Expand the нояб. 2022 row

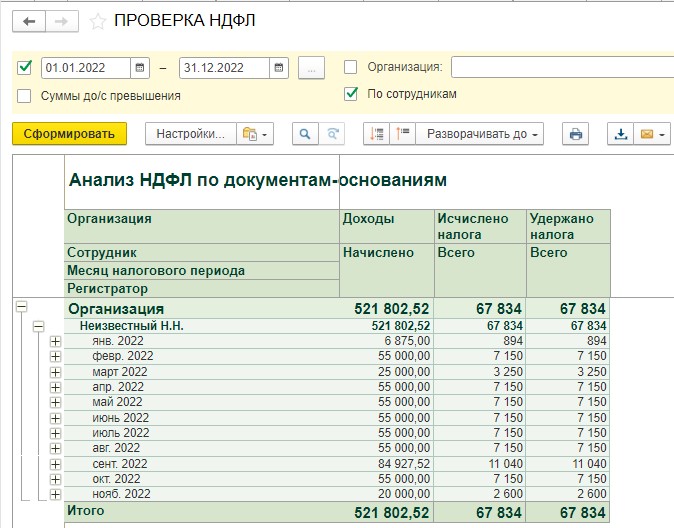(x=55, y=494)
